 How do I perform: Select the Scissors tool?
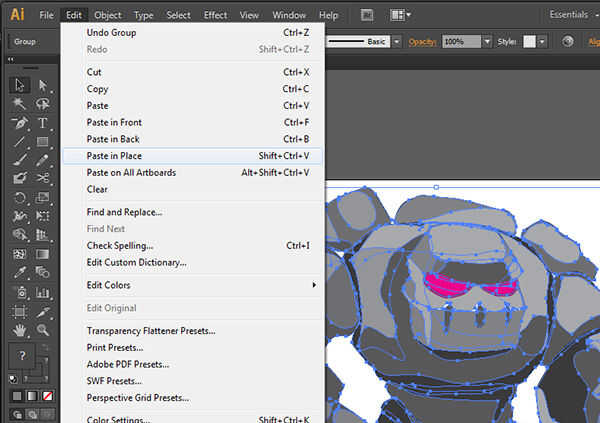click(42, 178)
